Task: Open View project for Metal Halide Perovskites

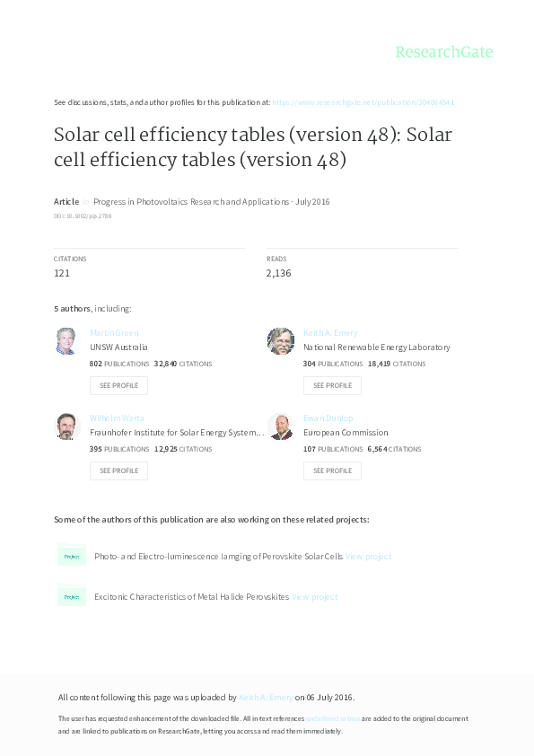Action: [x=314, y=596]
